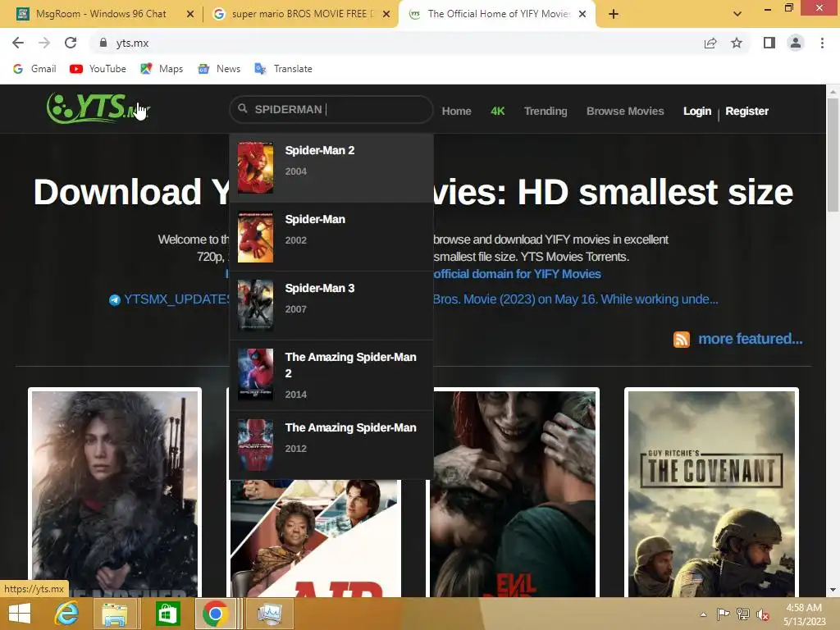Close the MsgRoom tab
Image resolution: width=840 pixels, height=630 pixels.
(x=190, y=14)
